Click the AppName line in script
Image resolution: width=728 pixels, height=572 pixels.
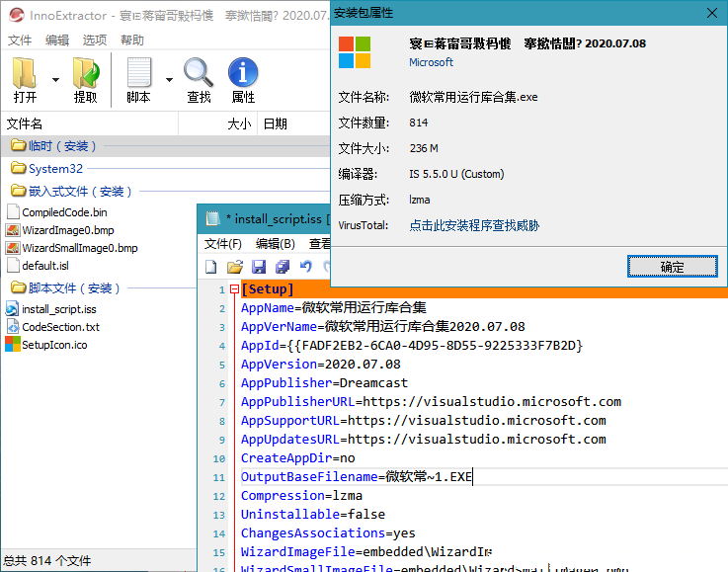[x=333, y=308]
